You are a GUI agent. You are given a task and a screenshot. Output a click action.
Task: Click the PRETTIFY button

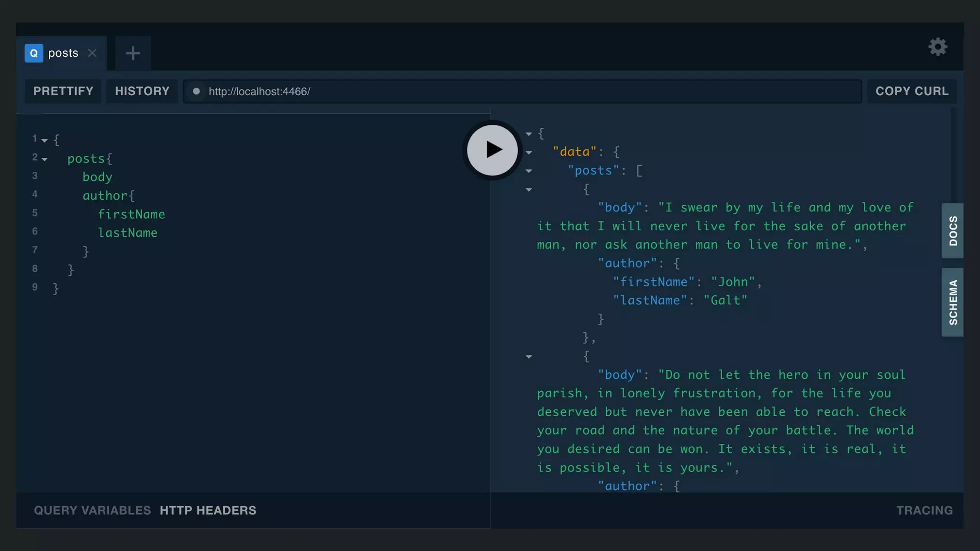[x=63, y=91]
